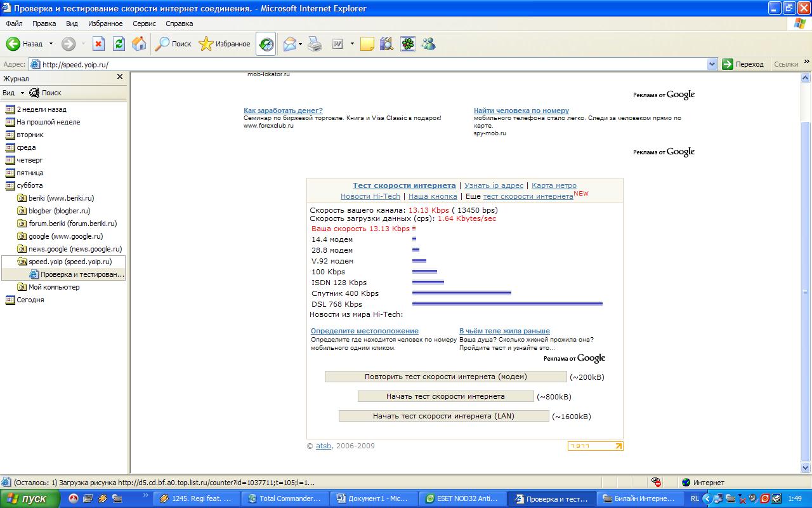Click the ICQ flower icon

[408, 44]
